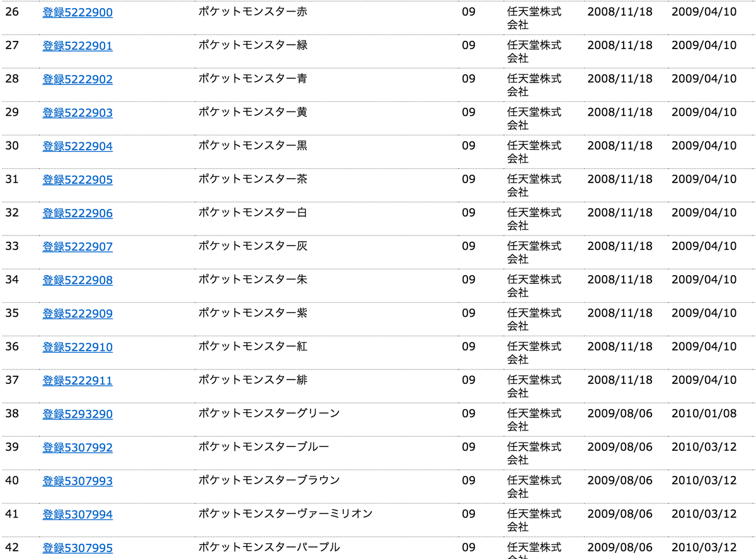Click row number 38
The width and height of the screenshot is (756, 559).
pyautogui.click(x=12, y=413)
